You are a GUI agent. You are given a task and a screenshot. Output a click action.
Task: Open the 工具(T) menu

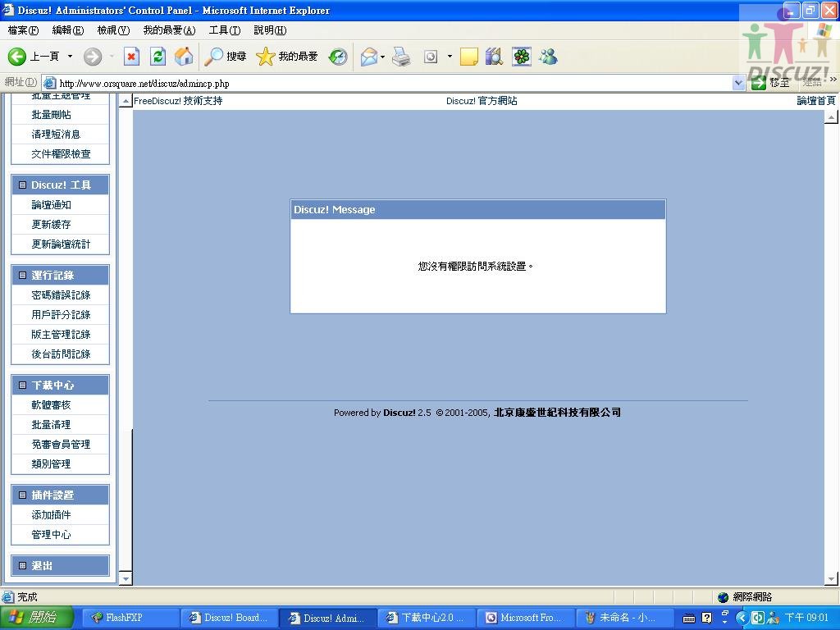tap(225, 30)
